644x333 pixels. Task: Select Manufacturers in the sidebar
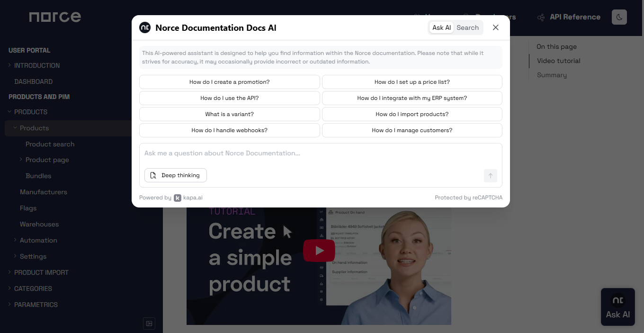point(43,192)
